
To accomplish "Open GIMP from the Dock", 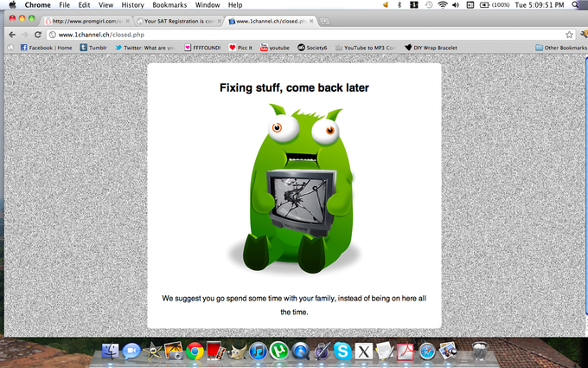I will (238, 352).
